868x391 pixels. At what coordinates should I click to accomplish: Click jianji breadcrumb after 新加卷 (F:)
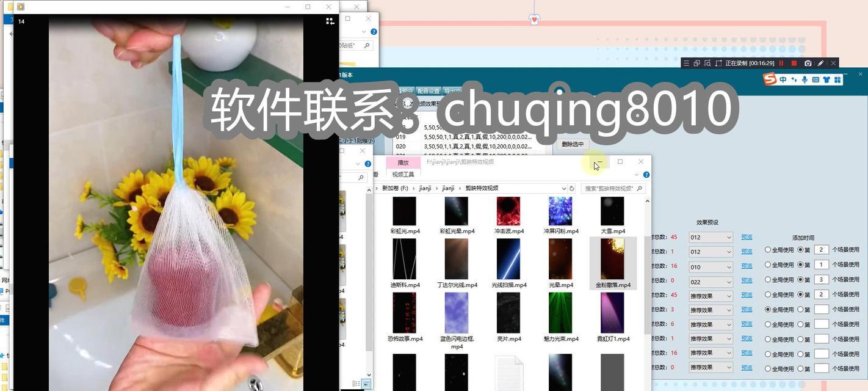[425, 188]
